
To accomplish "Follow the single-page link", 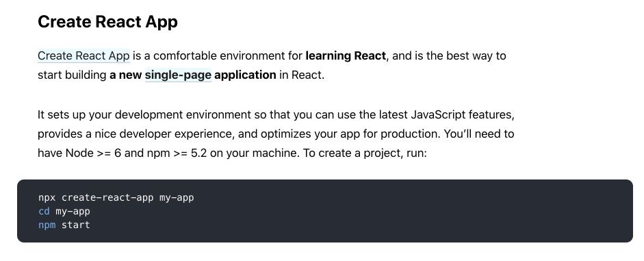I will click(x=178, y=75).
